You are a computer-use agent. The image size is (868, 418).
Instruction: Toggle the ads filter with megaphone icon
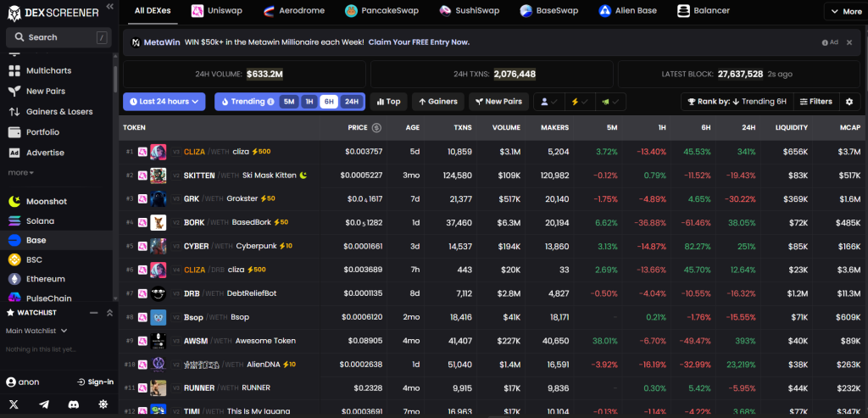point(610,102)
